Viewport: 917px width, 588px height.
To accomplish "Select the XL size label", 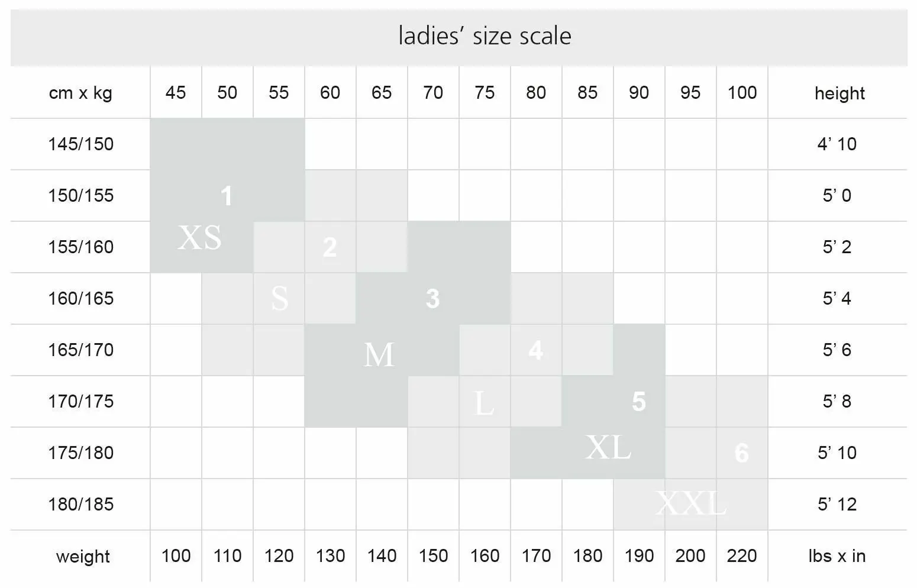I will (608, 447).
